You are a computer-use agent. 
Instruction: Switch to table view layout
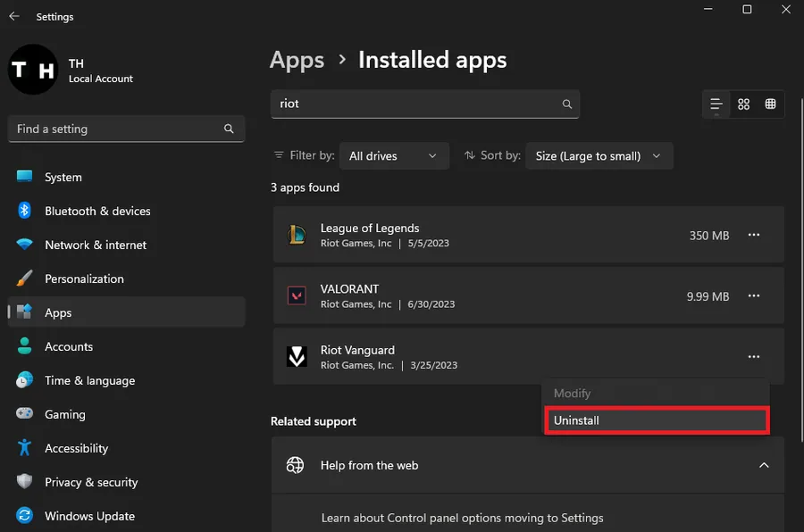pos(770,104)
